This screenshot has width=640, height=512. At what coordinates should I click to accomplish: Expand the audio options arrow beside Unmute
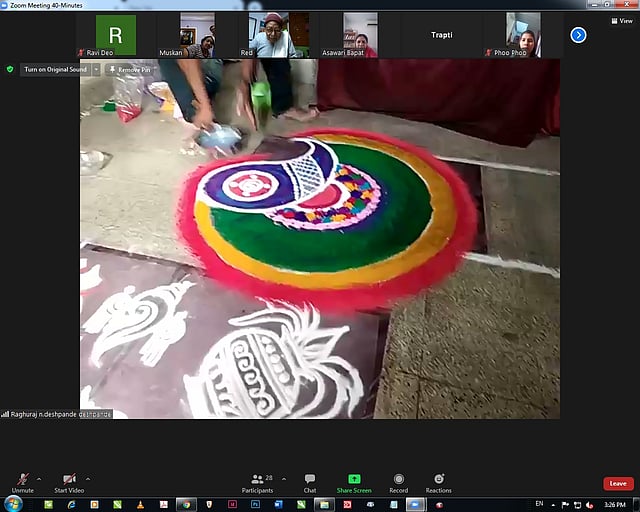click(x=39, y=479)
